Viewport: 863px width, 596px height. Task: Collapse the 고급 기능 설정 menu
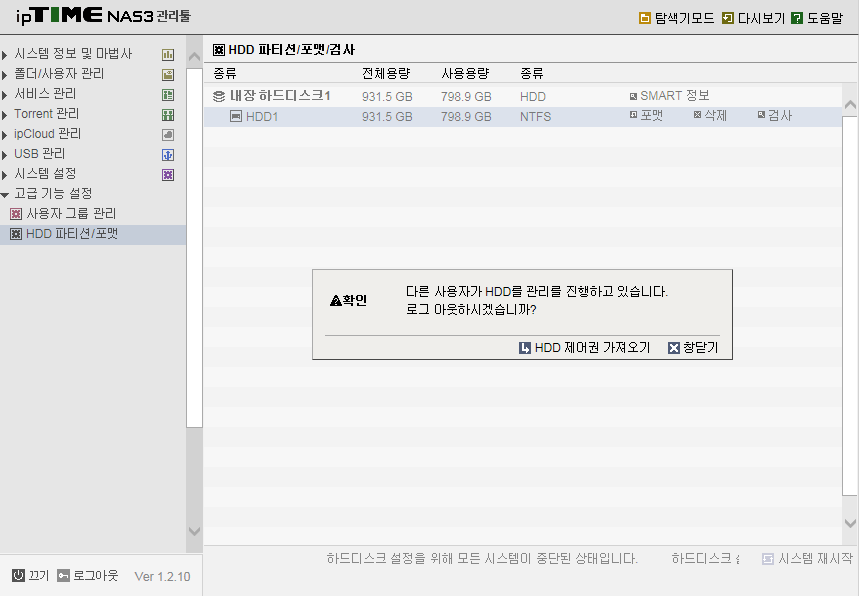5,194
